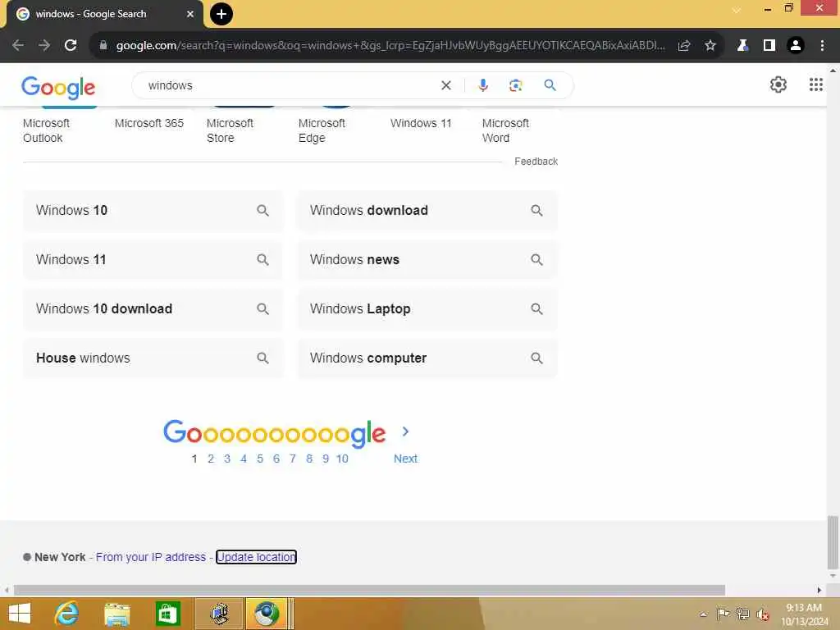840x630 pixels.
Task: Search by image with Lens
Action: [515, 85]
